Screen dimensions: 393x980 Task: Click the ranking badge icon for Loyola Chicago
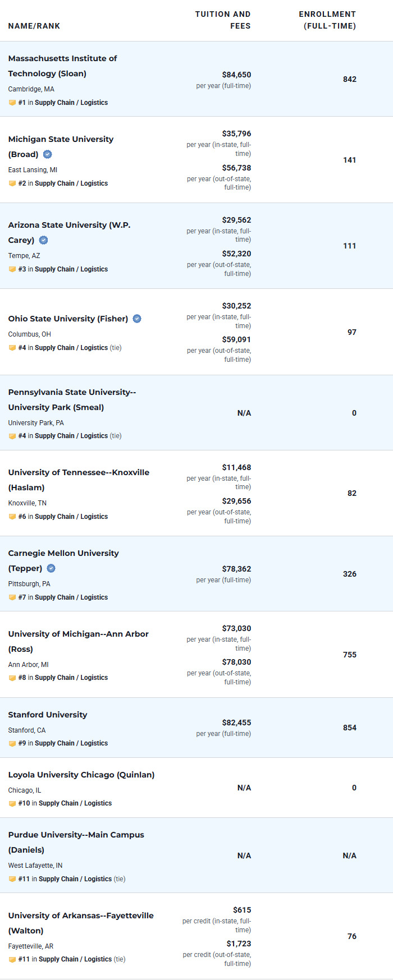click(12, 803)
